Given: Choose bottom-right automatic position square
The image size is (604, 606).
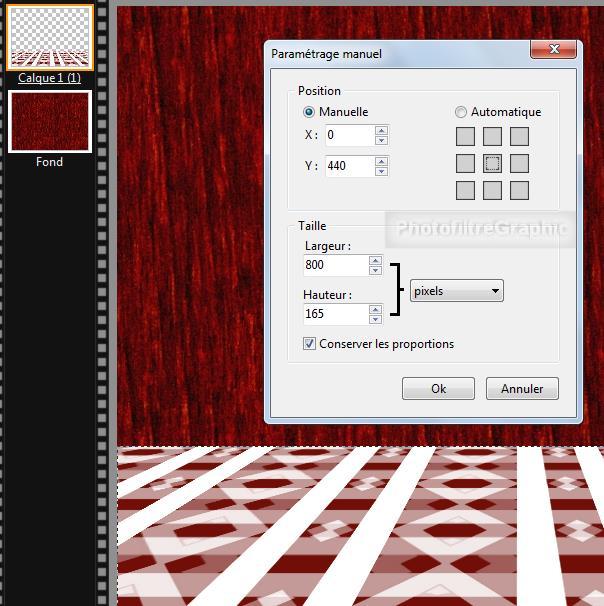Looking at the screenshot, I should pyautogui.click(x=519, y=191).
